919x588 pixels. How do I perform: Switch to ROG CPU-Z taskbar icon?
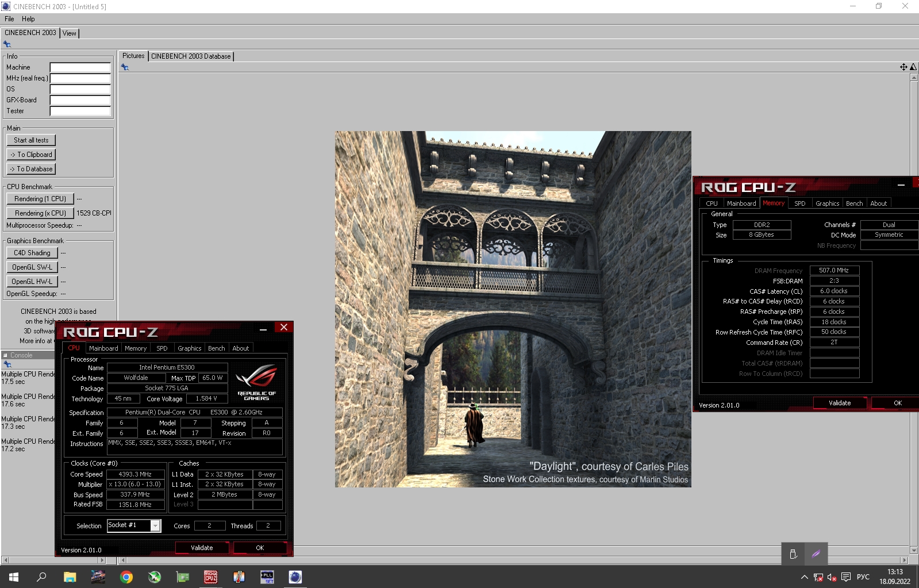point(210,577)
